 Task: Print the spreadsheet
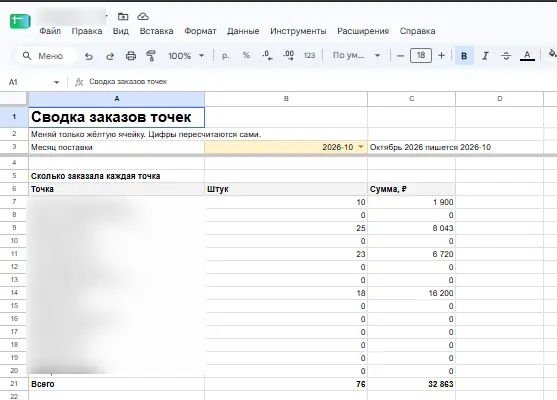point(131,56)
